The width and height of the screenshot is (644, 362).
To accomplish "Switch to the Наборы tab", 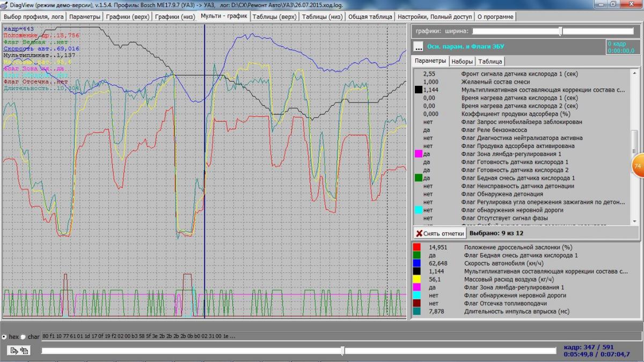I will 462,61.
